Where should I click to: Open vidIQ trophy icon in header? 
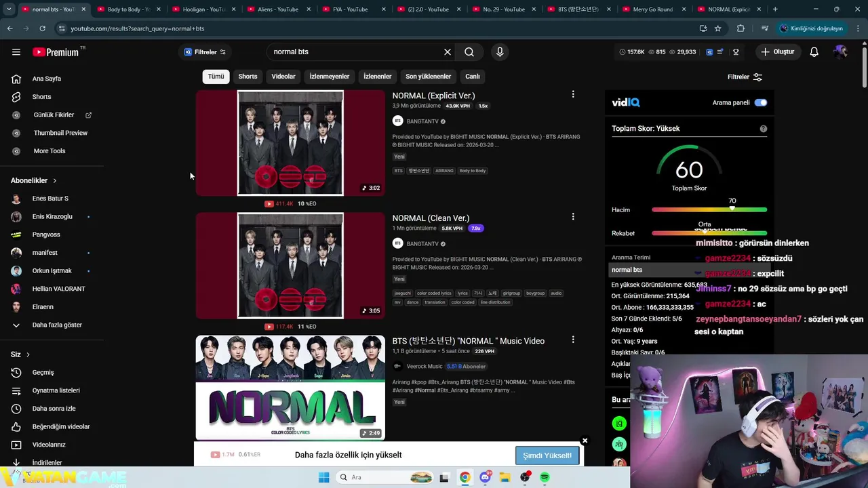pyautogui.click(x=736, y=52)
